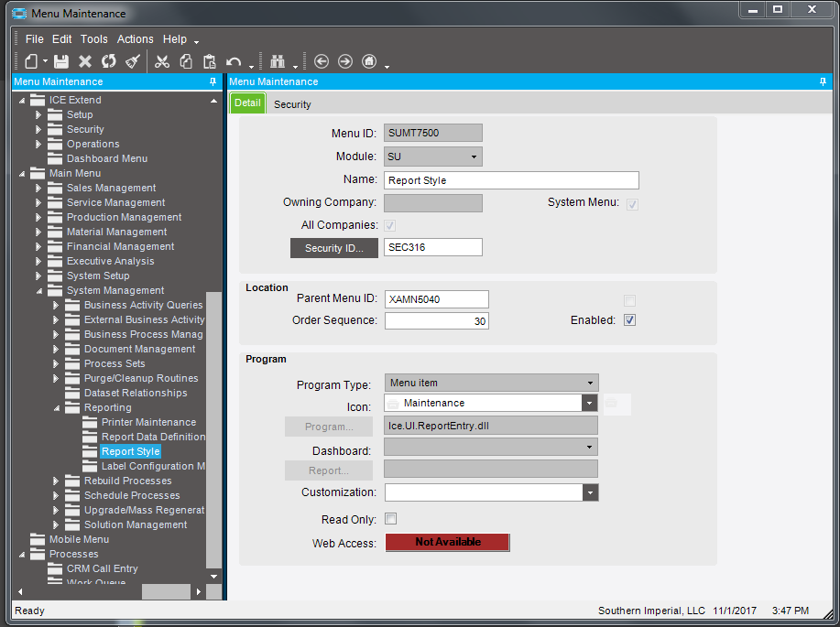840x627 pixels.
Task: Click the Save floppy disk icon
Action: [x=61, y=61]
